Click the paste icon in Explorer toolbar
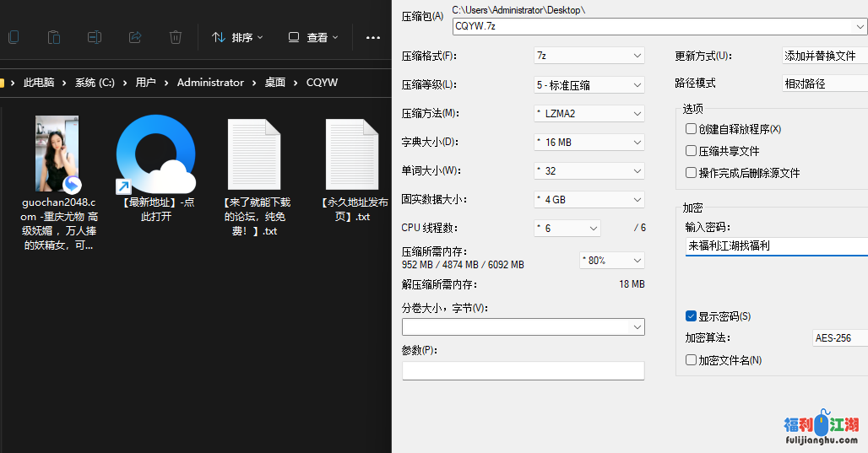Screen dimensions: 868x453 pos(54,37)
